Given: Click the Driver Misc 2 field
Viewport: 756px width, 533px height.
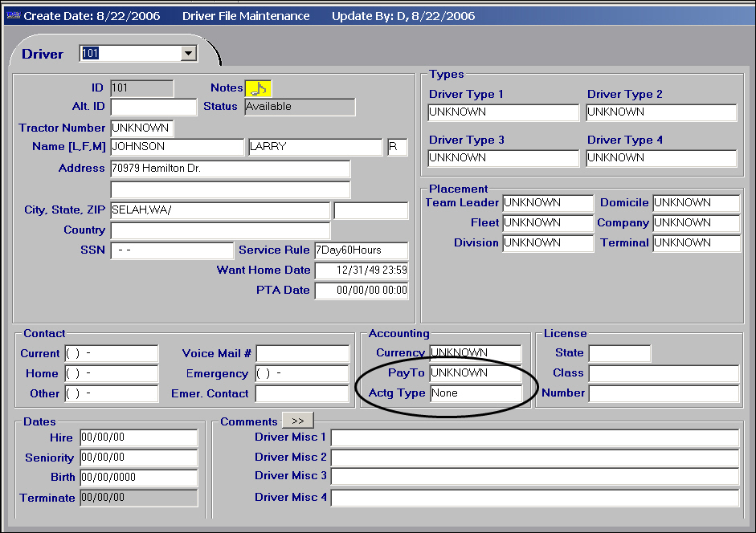Looking at the screenshot, I should pyautogui.click(x=535, y=458).
